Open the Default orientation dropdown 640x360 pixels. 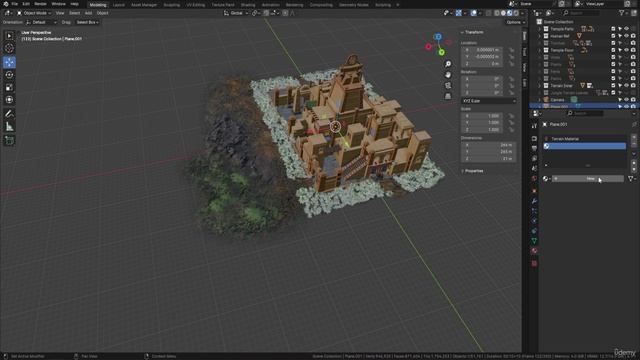41,22
